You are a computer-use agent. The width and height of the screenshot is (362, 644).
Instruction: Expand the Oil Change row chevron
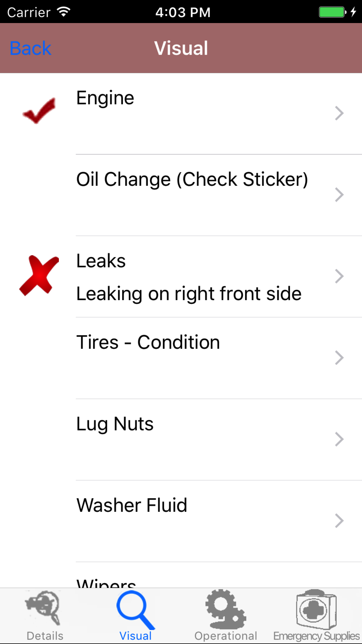pyautogui.click(x=339, y=195)
